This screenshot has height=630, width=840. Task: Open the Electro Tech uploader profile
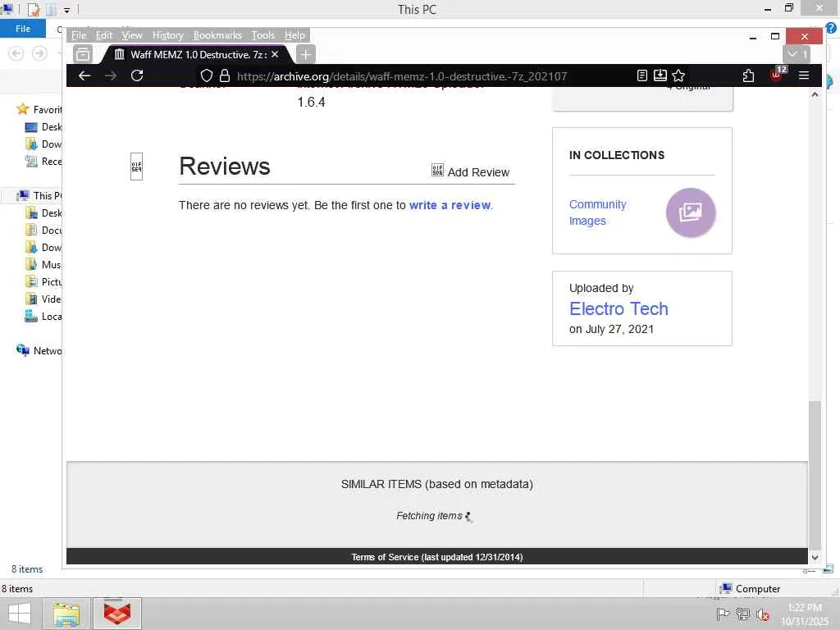(619, 308)
